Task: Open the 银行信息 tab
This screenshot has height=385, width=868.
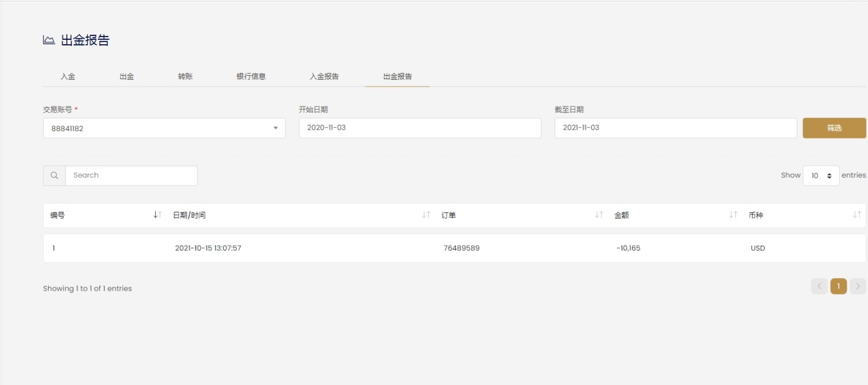Action: pos(251,76)
